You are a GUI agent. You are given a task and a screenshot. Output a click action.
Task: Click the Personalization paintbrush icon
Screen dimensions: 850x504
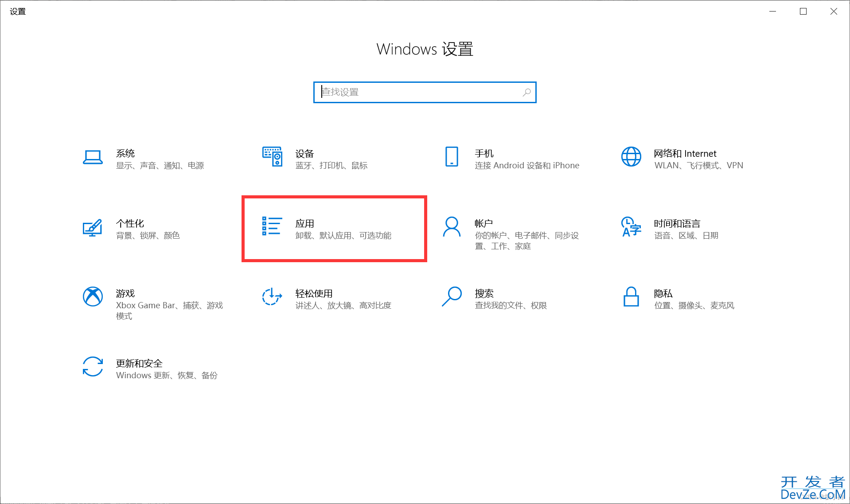click(93, 228)
